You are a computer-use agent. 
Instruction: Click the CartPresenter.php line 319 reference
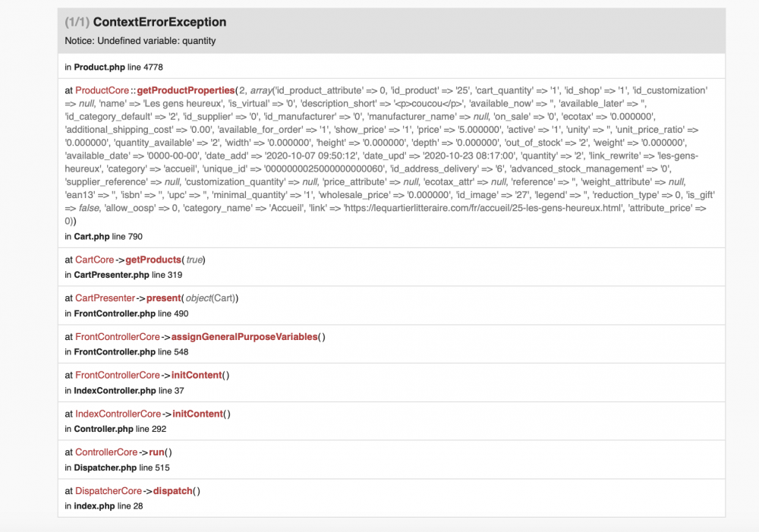tap(124, 275)
